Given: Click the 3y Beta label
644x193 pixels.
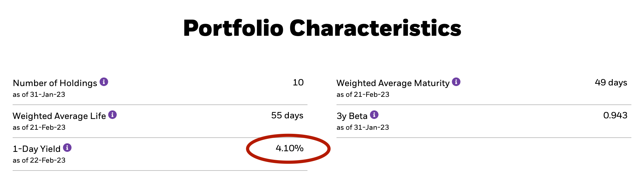Looking at the screenshot, I should point(352,116).
